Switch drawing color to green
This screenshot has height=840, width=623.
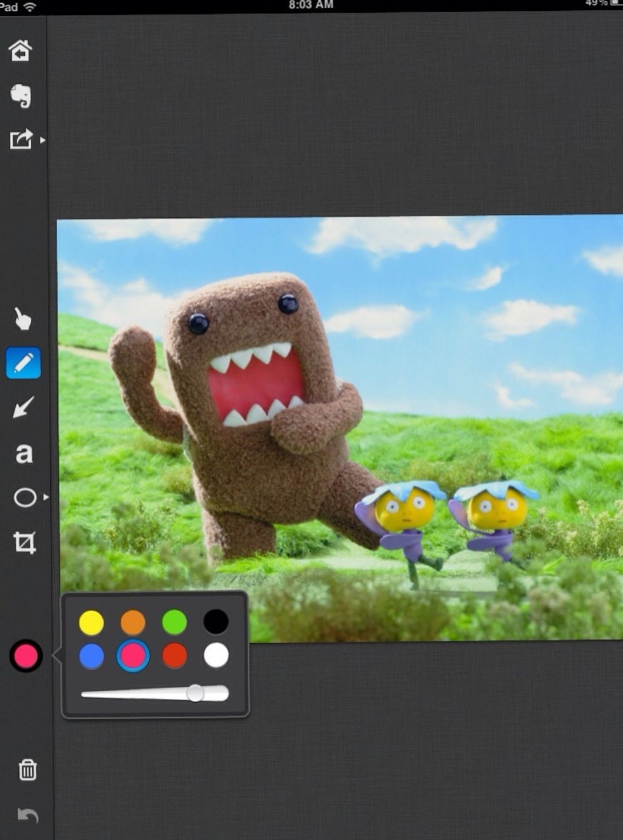tap(174, 623)
